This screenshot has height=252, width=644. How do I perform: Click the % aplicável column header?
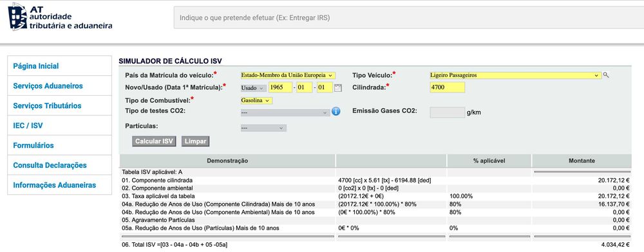(x=489, y=161)
